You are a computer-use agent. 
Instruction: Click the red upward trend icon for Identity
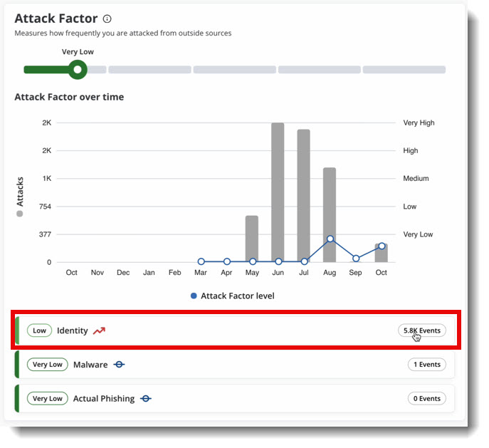[x=99, y=330]
